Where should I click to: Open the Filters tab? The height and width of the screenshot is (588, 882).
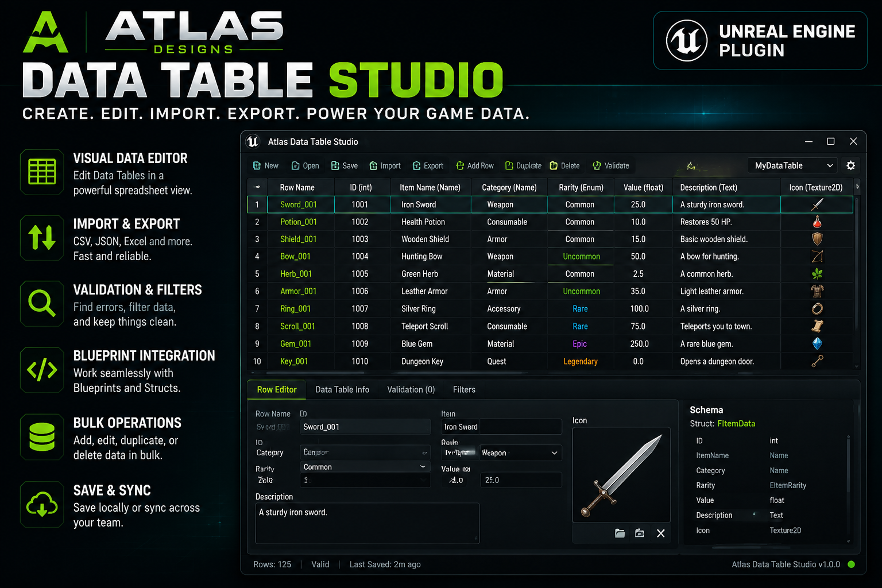(464, 389)
